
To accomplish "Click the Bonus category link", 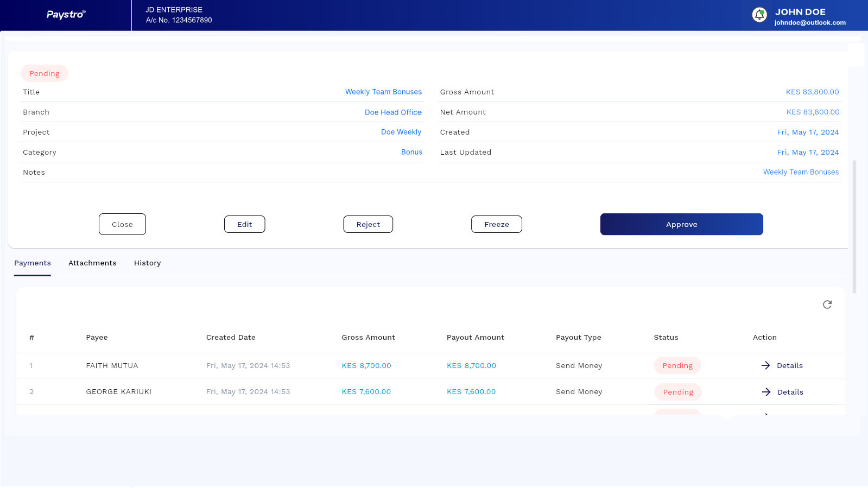I will click(x=411, y=152).
